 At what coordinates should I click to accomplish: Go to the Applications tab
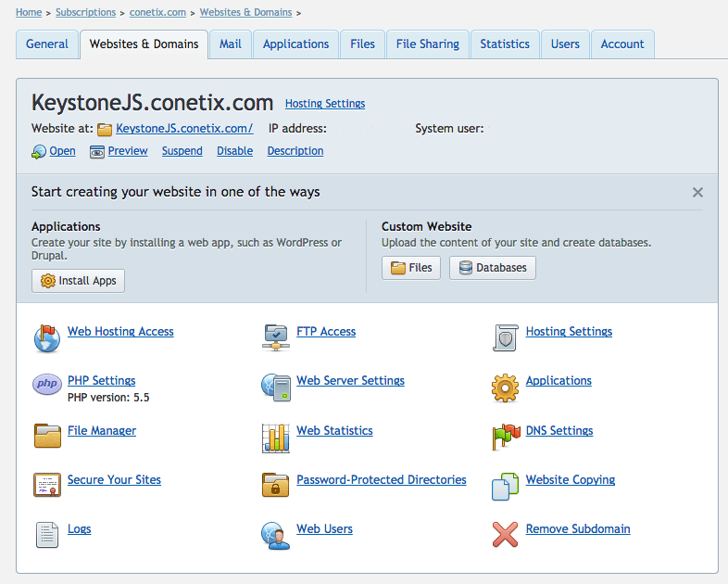click(x=295, y=44)
